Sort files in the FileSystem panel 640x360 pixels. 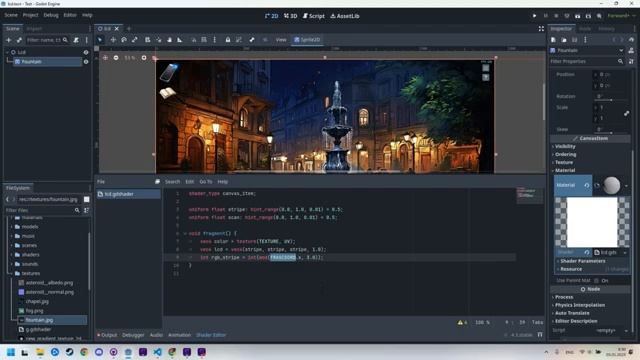86,210
